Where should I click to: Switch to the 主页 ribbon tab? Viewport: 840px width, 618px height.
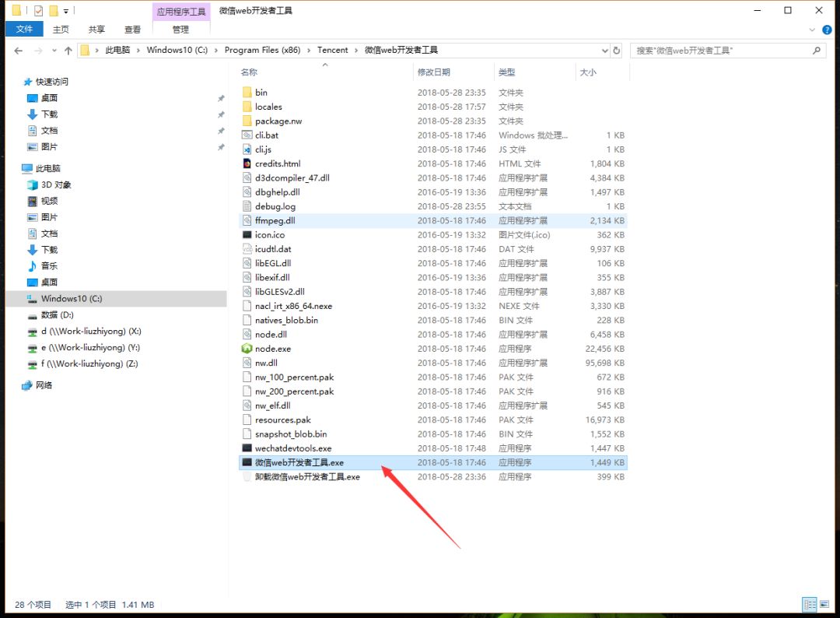(61, 30)
